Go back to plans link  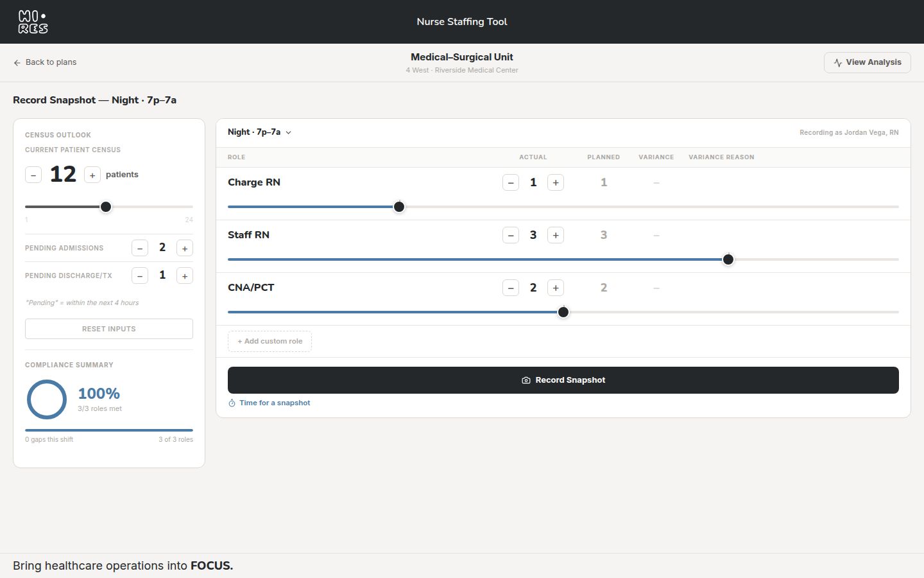[45, 62]
